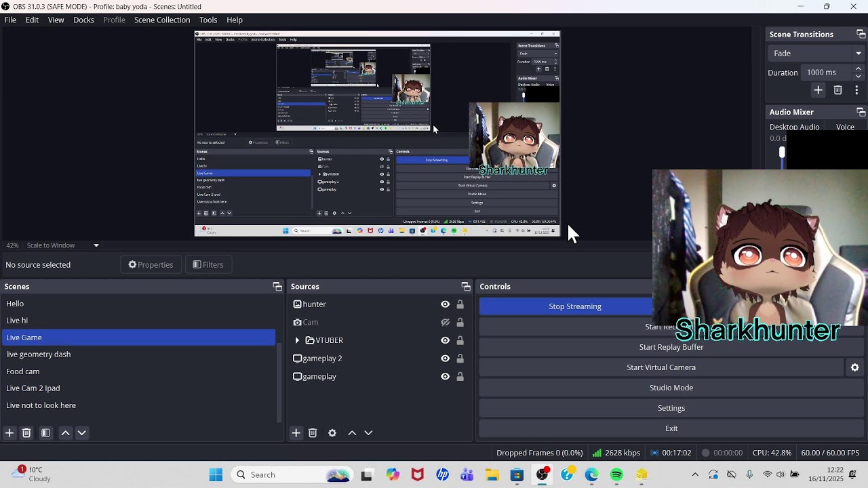Viewport: 868px width, 488px height.
Task: Expand the VTUBER group
Action: 297,340
